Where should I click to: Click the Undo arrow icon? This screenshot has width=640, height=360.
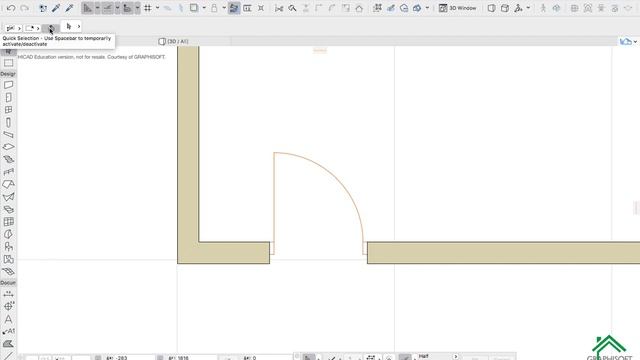point(11,8)
